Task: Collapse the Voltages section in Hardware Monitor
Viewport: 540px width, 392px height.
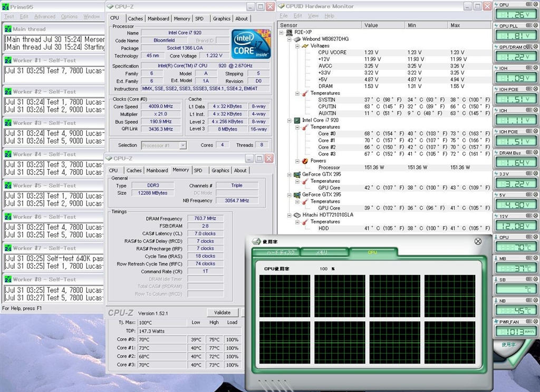Action: click(297, 46)
